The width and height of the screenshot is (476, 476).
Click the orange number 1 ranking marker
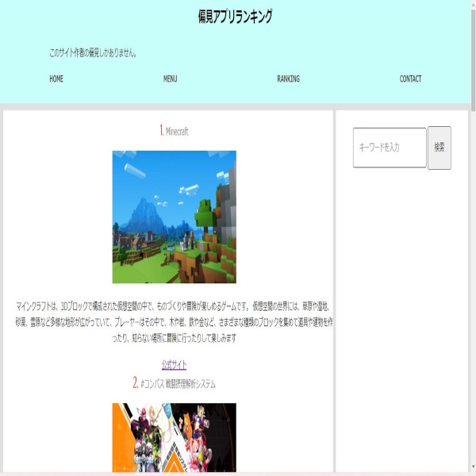click(161, 130)
